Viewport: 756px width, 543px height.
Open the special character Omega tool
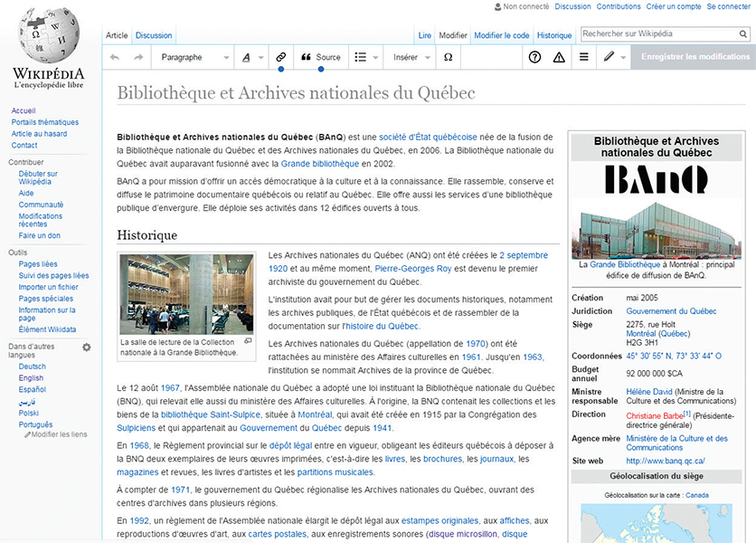point(448,57)
